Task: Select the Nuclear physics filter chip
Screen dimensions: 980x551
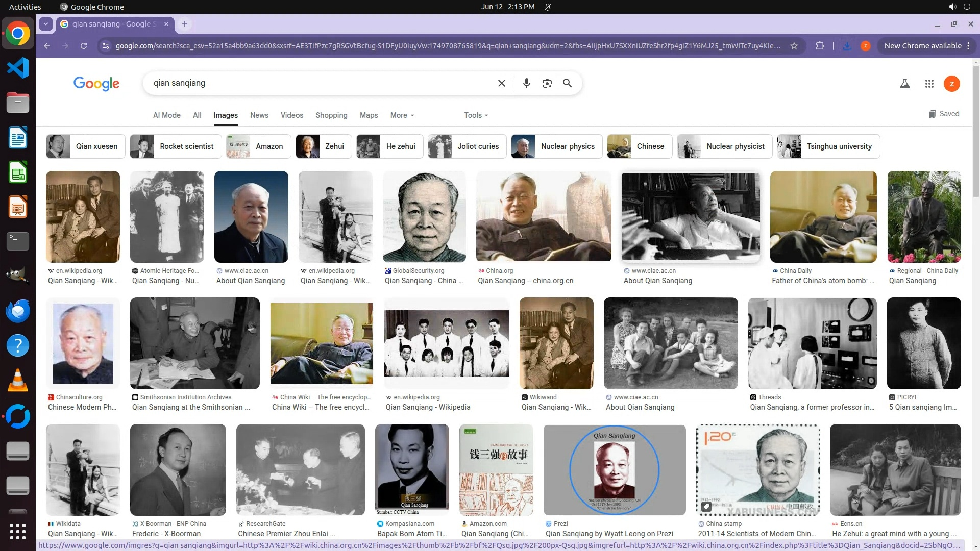Action: [556, 146]
